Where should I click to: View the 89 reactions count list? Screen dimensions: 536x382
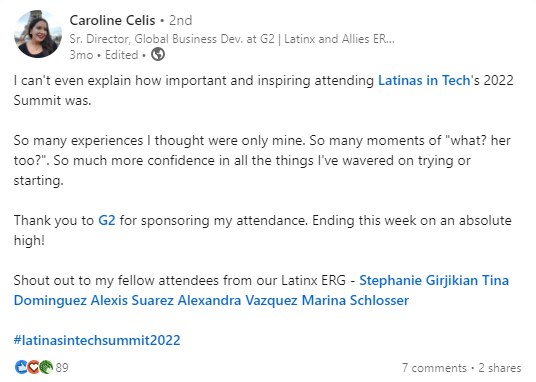point(62,368)
